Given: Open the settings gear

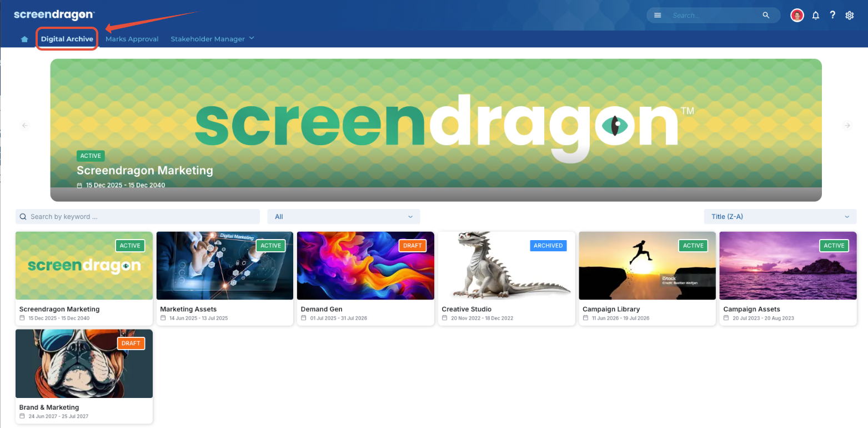Looking at the screenshot, I should 849,16.
